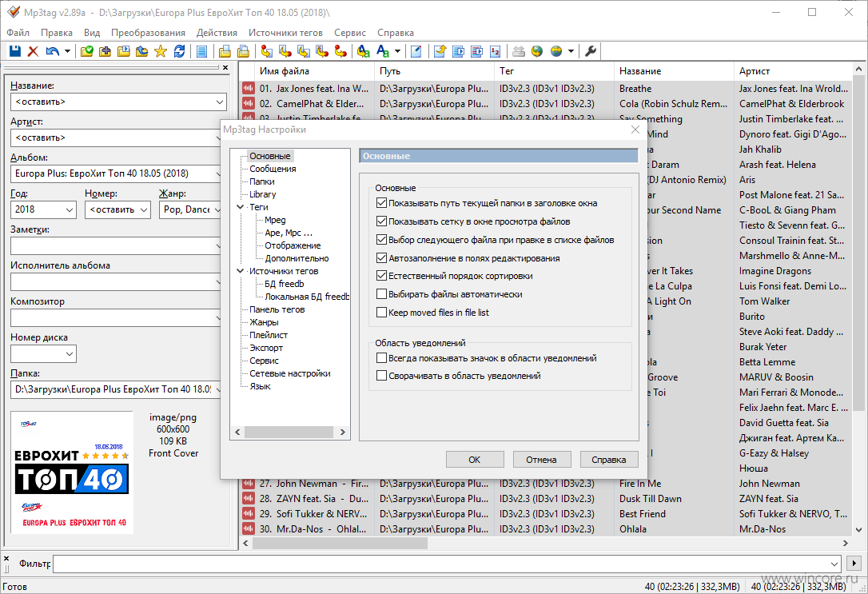The width and height of the screenshot is (868, 594).
Task: Open the Преобразования menu
Action: [149, 33]
